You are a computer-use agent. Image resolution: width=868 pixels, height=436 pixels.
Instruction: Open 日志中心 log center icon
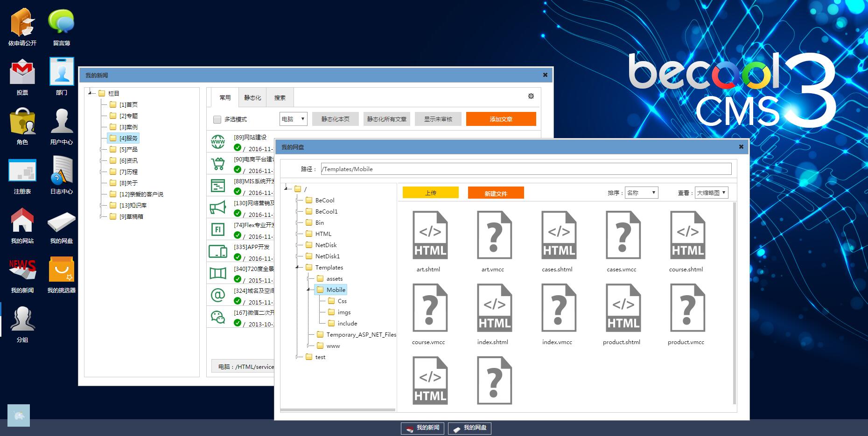[x=61, y=171]
